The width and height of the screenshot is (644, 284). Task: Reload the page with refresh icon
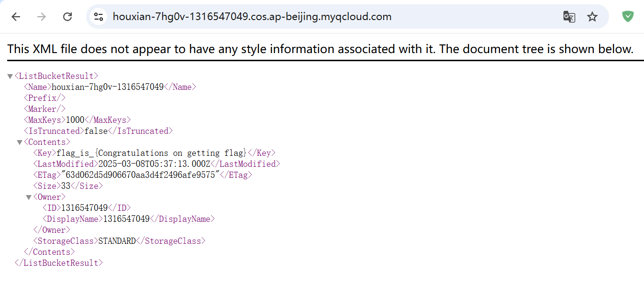[67, 17]
